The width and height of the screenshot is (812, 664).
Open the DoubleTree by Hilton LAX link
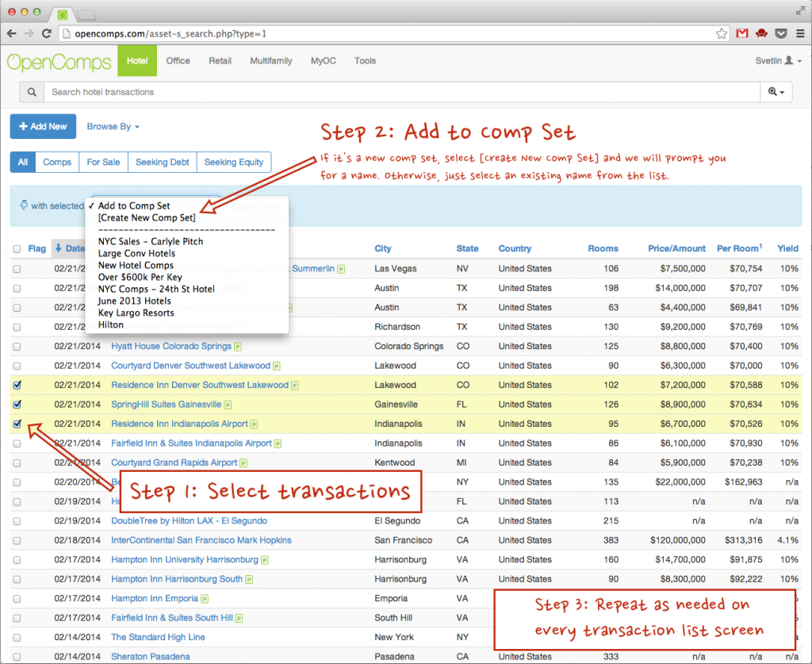[189, 521]
